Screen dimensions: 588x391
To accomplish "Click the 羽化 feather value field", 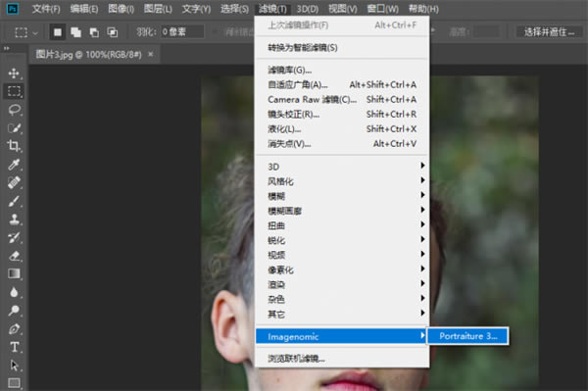I will pos(182,32).
